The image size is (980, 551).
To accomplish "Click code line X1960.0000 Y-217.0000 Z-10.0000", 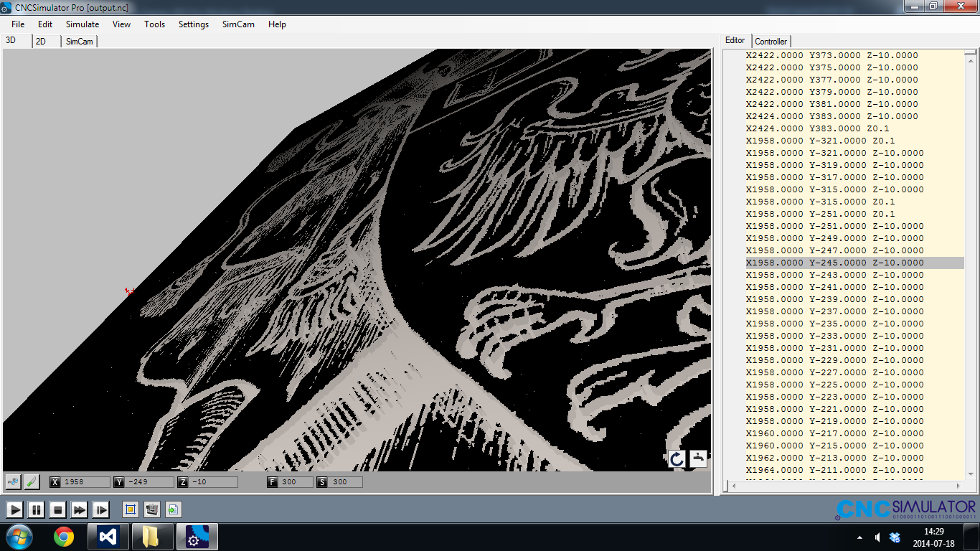I will (834, 433).
